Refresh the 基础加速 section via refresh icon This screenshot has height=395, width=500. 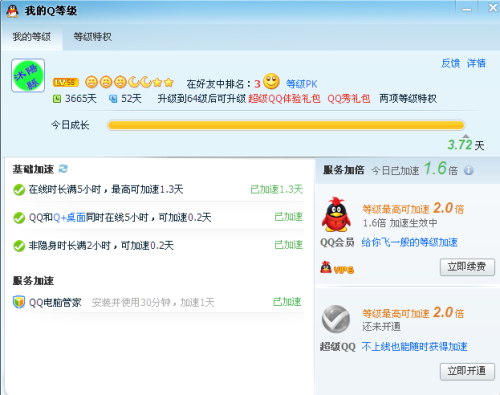coord(63,169)
